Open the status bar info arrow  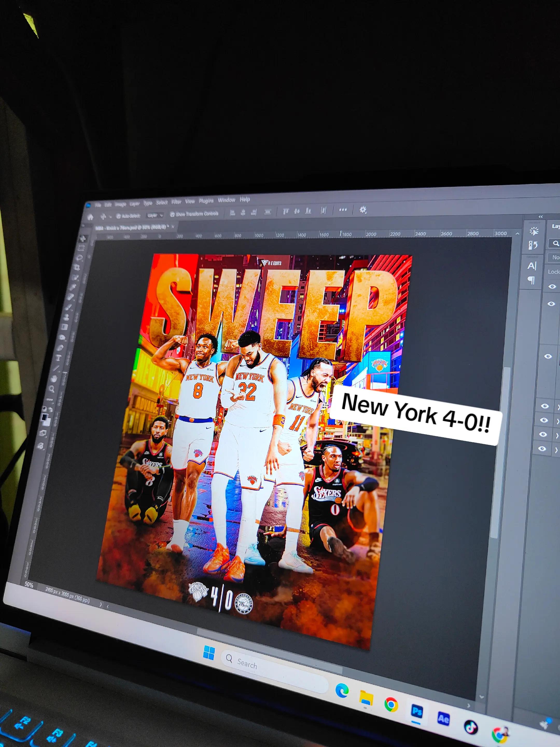click(101, 605)
